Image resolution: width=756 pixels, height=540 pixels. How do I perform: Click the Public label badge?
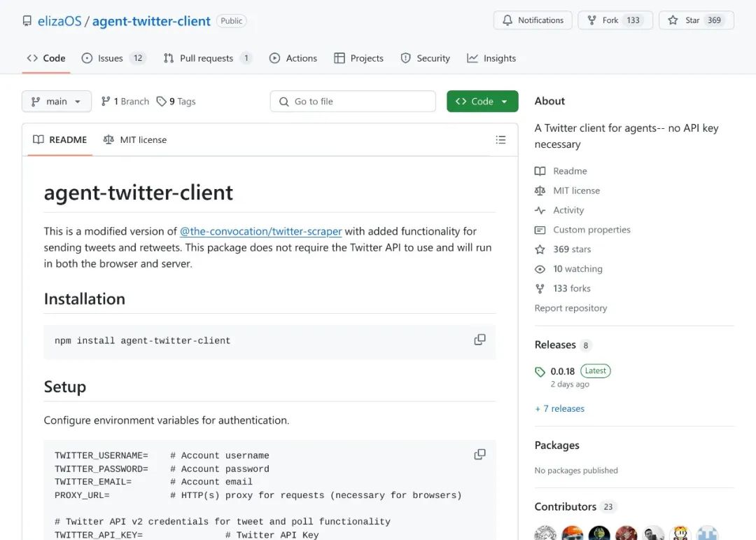pyautogui.click(x=232, y=21)
